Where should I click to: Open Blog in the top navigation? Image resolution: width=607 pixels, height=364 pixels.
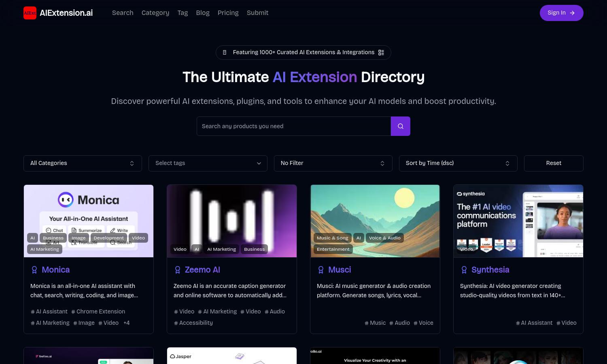point(203,13)
